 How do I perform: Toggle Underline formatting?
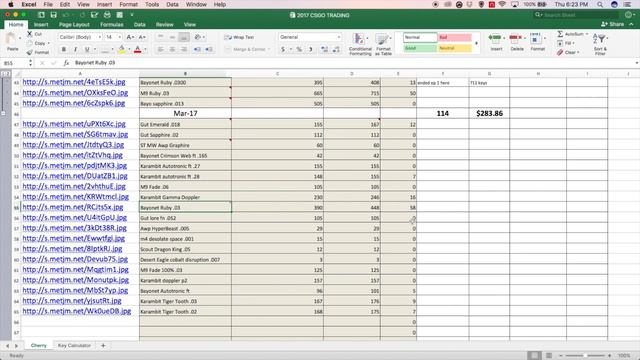pyautogui.click(x=87, y=49)
